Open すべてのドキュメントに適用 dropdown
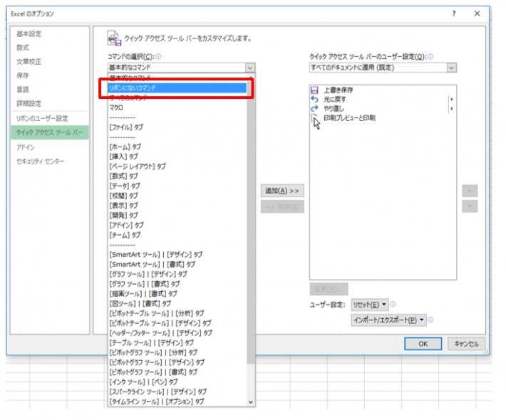Viewport: 506px width, 420px height. pyautogui.click(x=451, y=68)
